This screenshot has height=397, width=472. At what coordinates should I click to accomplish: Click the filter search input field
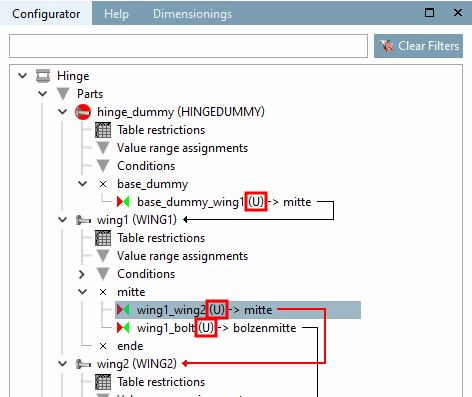tap(188, 46)
